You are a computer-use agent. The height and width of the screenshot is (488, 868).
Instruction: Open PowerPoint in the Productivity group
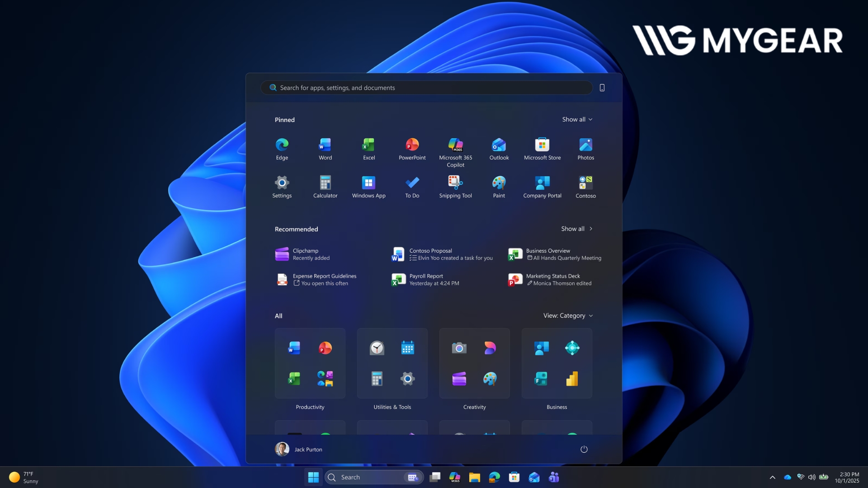325,348
